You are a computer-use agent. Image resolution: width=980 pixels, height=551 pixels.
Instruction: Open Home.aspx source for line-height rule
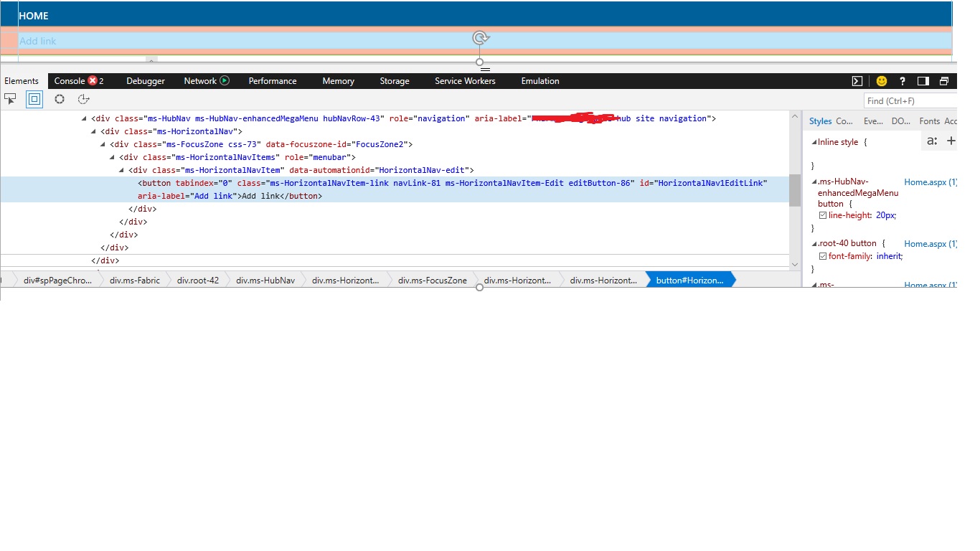pos(930,182)
